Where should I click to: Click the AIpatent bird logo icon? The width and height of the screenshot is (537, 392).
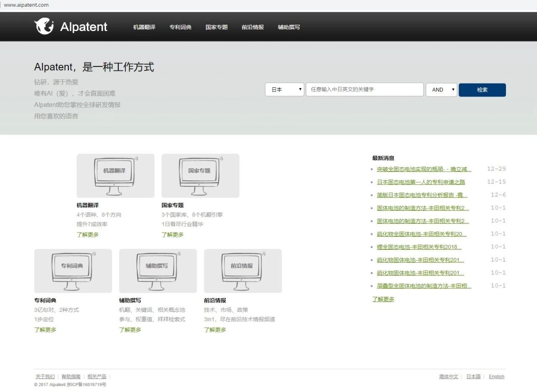(44, 26)
